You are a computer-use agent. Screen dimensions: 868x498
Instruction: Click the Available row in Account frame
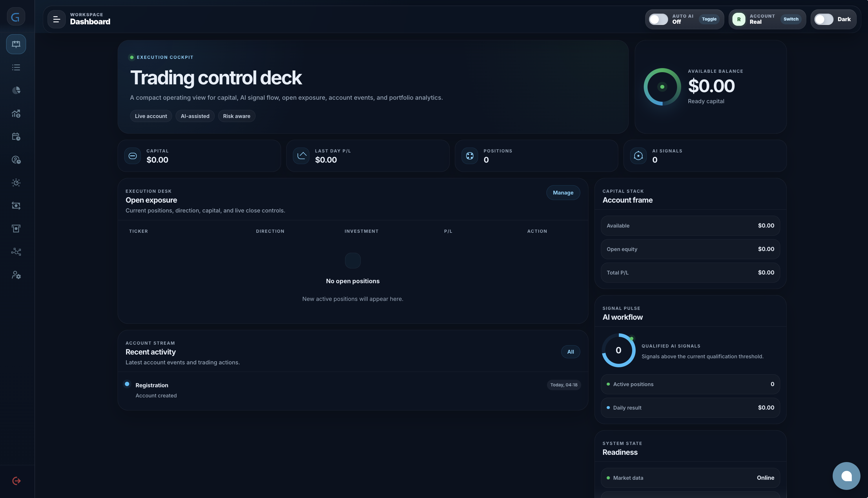(x=690, y=226)
